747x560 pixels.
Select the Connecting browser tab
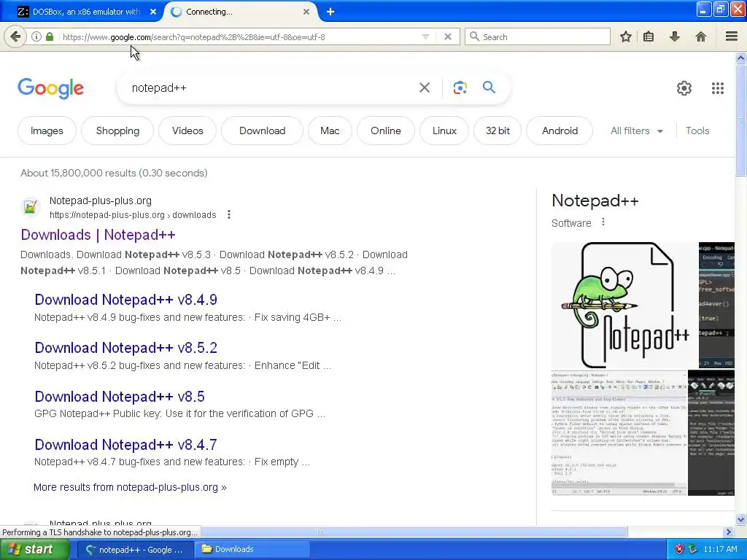pos(241,12)
